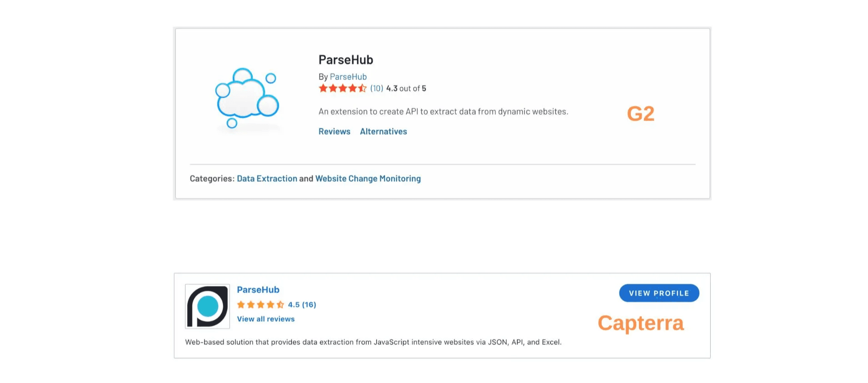Click the Capterra description about JavaScript websites
This screenshot has height=383, width=868.
click(x=373, y=342)
